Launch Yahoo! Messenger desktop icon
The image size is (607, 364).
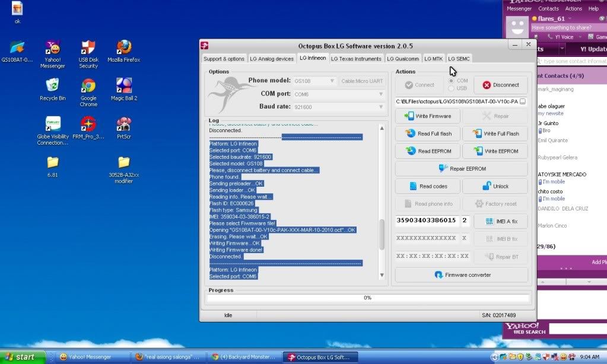tap(53, 54)
